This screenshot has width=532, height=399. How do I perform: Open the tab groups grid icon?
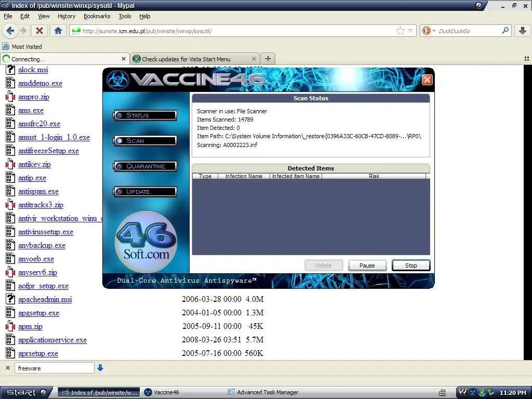527,59
